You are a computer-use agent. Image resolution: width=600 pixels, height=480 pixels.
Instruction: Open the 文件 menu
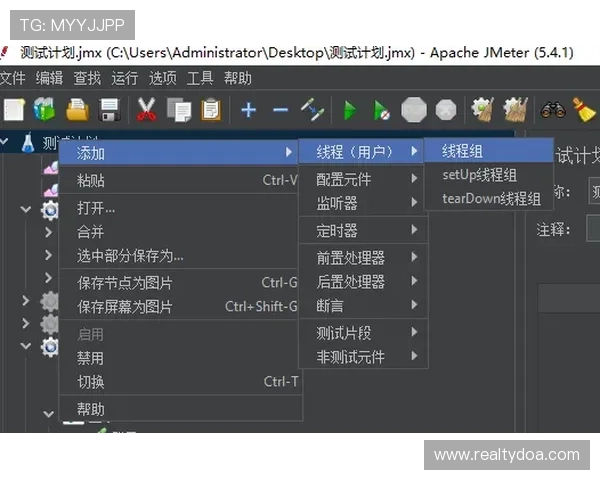[12, 78]
